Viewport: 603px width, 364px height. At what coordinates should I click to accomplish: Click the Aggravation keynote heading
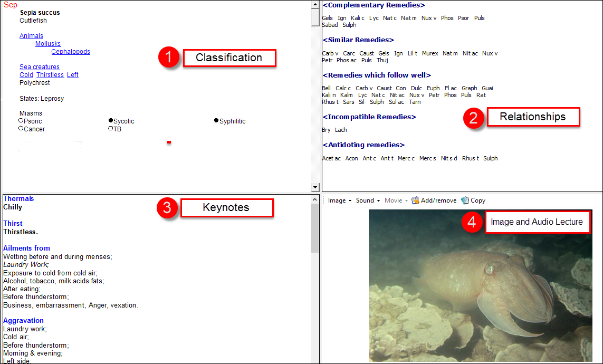click(x=23, y=321)
